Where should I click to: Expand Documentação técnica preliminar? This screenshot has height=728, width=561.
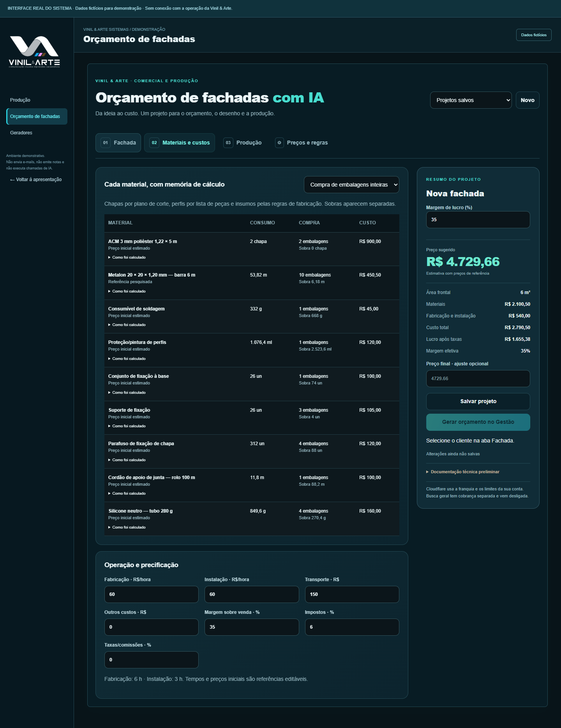[x=463, y=472]
